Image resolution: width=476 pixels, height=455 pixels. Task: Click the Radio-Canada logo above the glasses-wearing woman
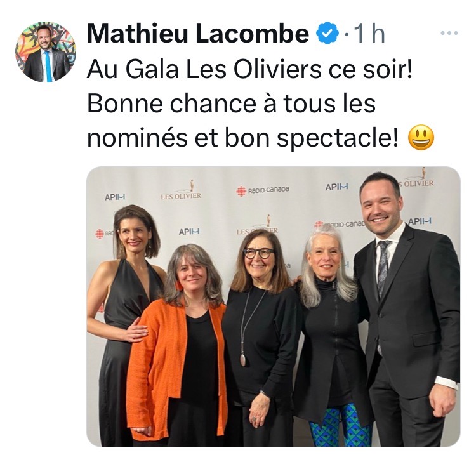point(263,191)
